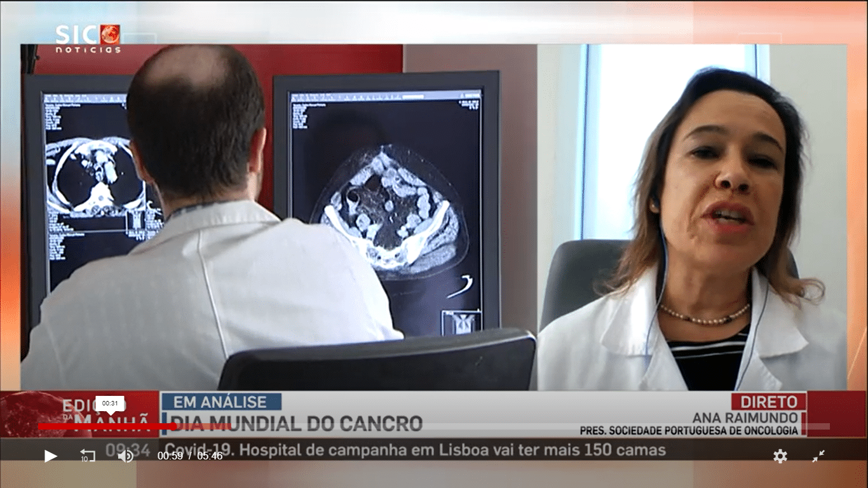The width and height of the screenshot is (868, 488).
Task: Exit fullscreen using the shrink arrows icon
Action: [x=818, y=456]
